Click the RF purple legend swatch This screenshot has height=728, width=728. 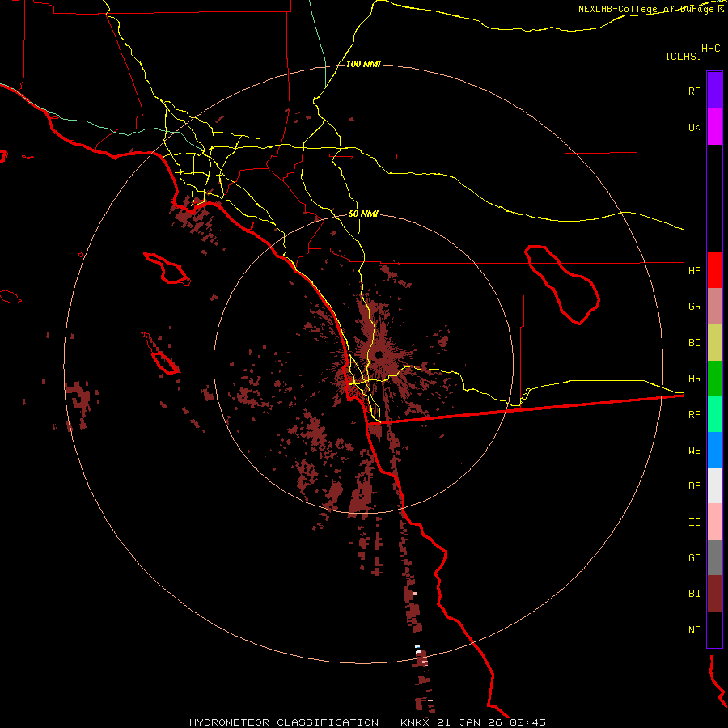714,91
